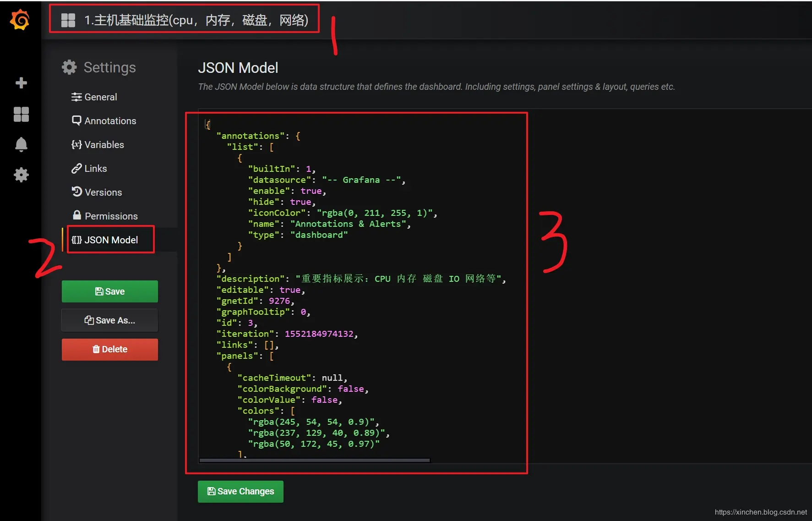The image size is (812, 521).
Task: Click the Variables braces icon
Action: click(76, 144)
